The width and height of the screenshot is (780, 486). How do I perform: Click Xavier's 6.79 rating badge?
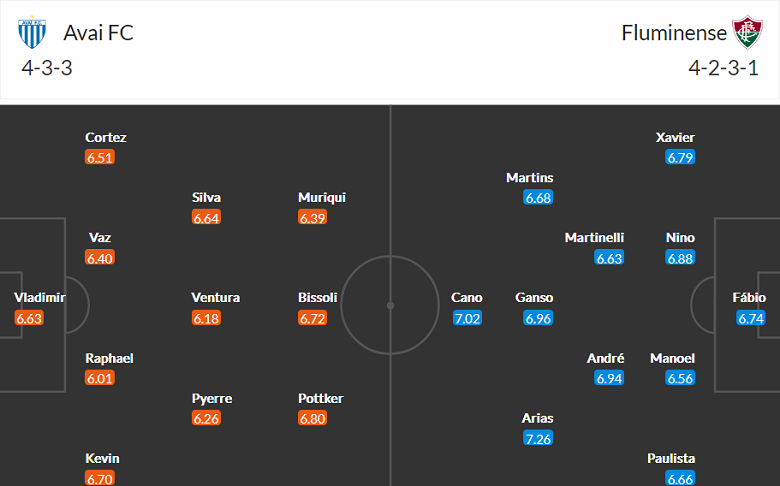click(680, 158)
